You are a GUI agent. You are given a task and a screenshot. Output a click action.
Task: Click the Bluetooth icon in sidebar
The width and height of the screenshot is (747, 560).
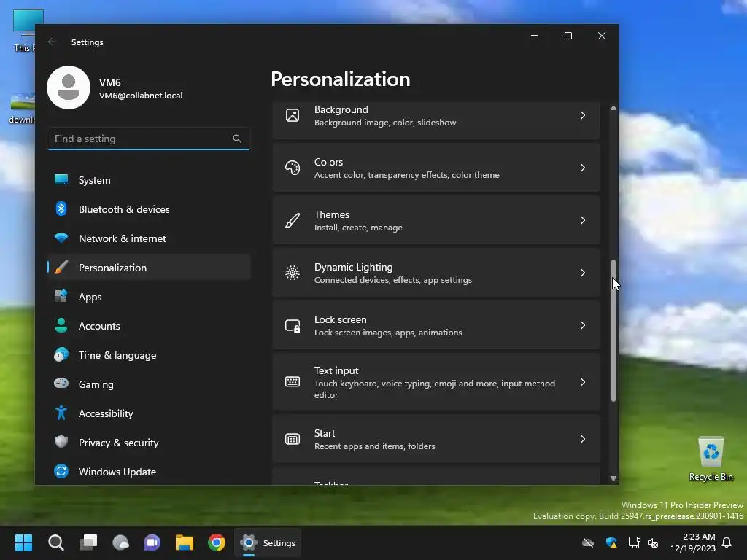coord(61,209)
